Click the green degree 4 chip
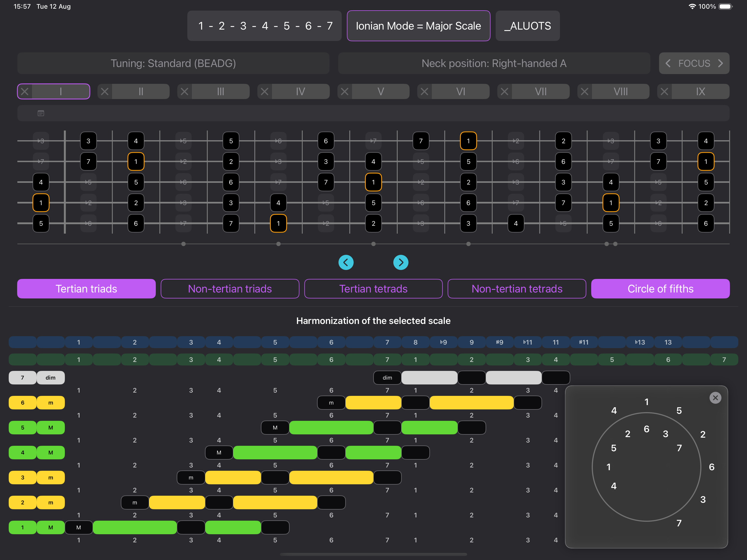This screenshot has height=560, width=747. click(23, 453)
